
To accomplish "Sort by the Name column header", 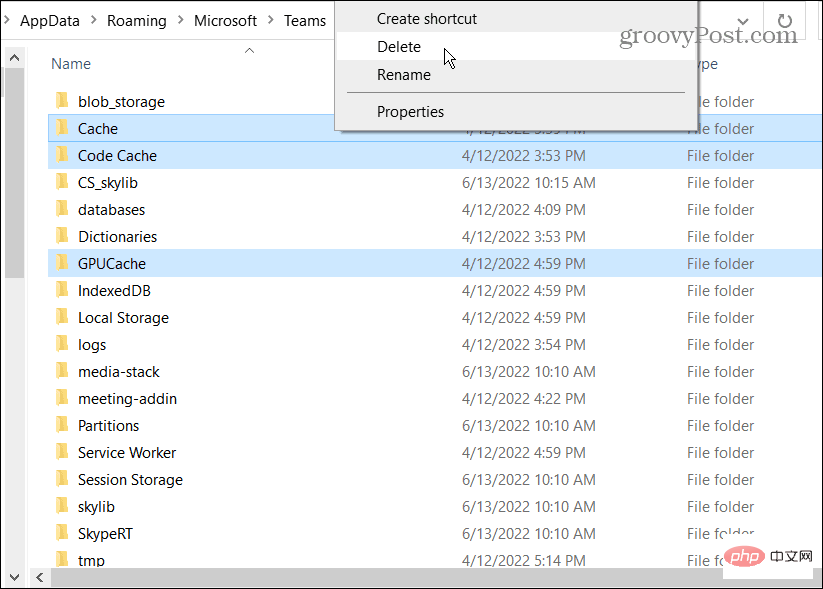I will [x=71, y=64].
